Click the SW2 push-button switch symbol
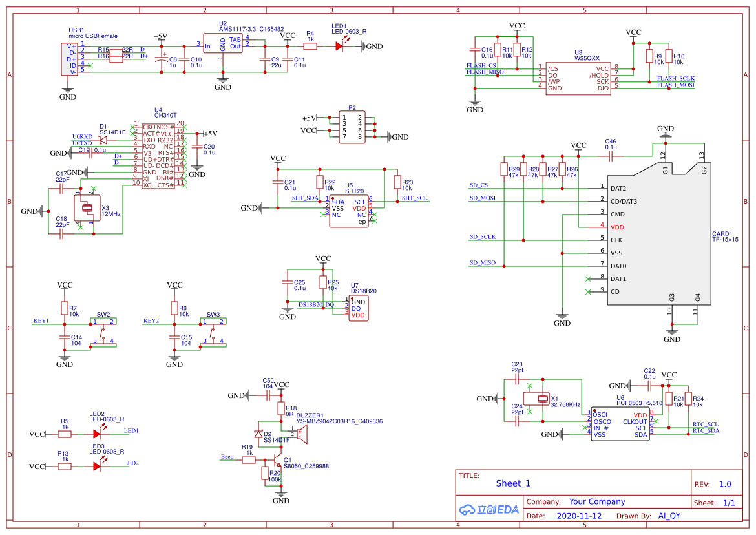The height and width of the screenshot is (535, 756). click(103, 331)
